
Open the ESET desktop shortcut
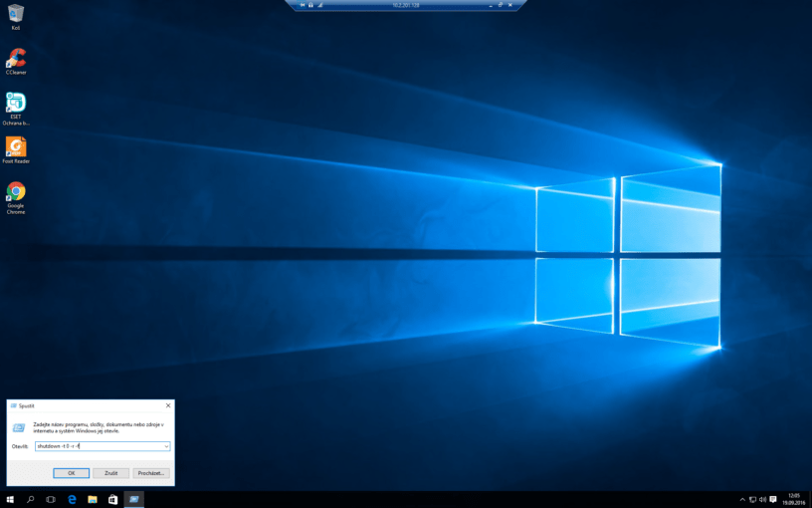click(x=16, y=109)
